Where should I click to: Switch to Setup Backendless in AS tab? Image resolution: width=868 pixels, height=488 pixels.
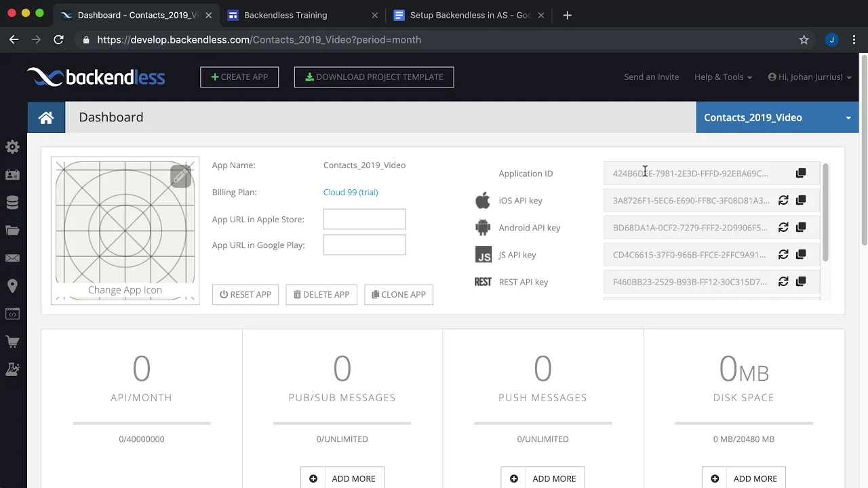coord(469,15)
